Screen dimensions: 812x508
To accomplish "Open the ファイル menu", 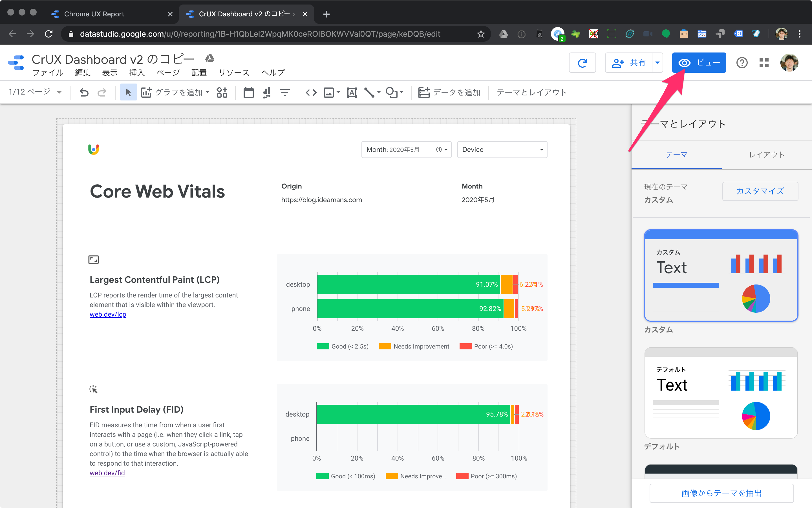I will (x=48, y=73).
